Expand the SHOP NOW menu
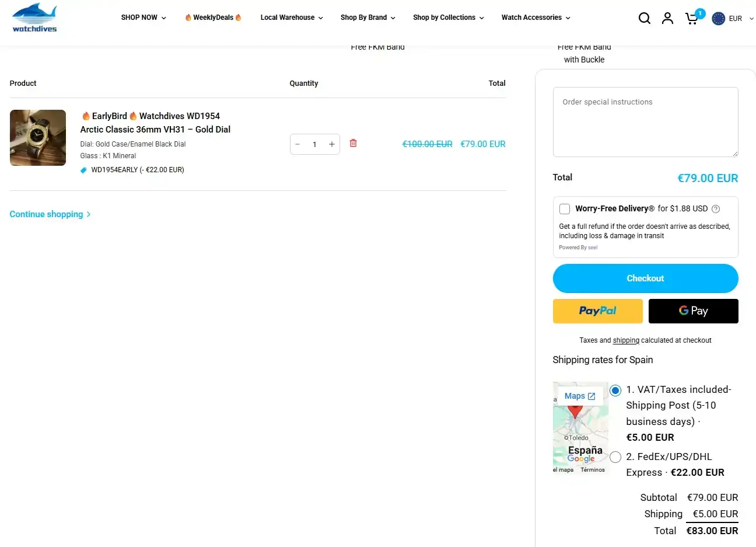The image size is (756, 547). coord(143,18)
